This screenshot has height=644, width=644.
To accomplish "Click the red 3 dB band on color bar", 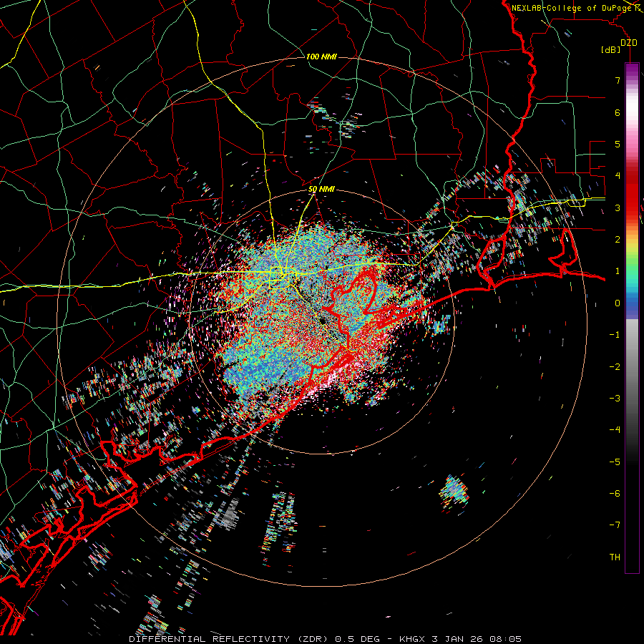I will pyautogui.click(x=632, y=208).
